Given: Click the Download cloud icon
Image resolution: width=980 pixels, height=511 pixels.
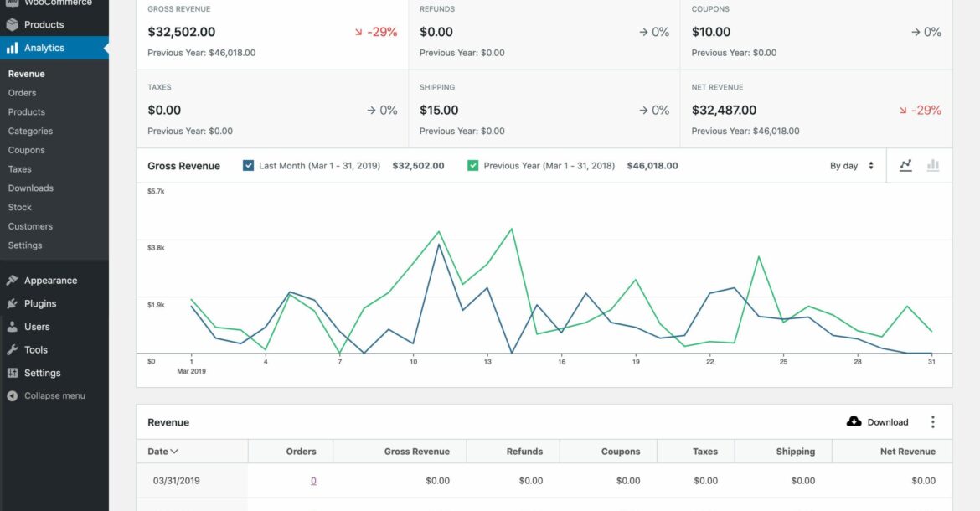Looking at the screenshot, I should [854, 421].
